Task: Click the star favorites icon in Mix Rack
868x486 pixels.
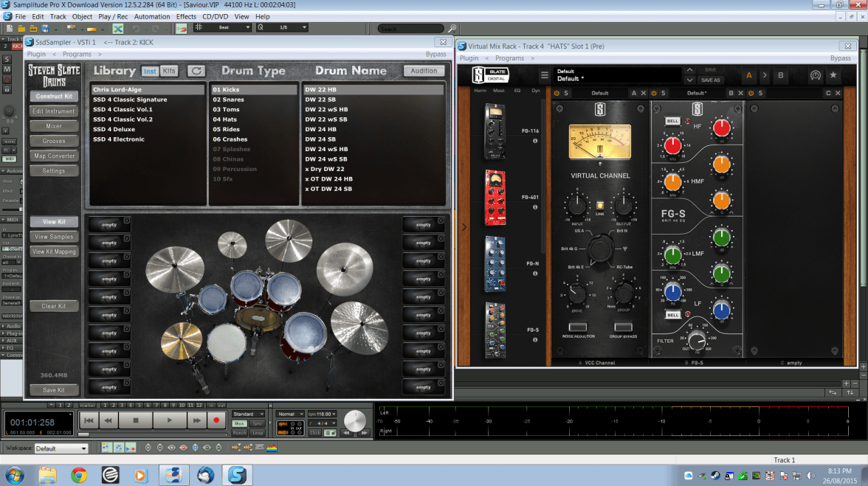Action: (x=833, y=75)
